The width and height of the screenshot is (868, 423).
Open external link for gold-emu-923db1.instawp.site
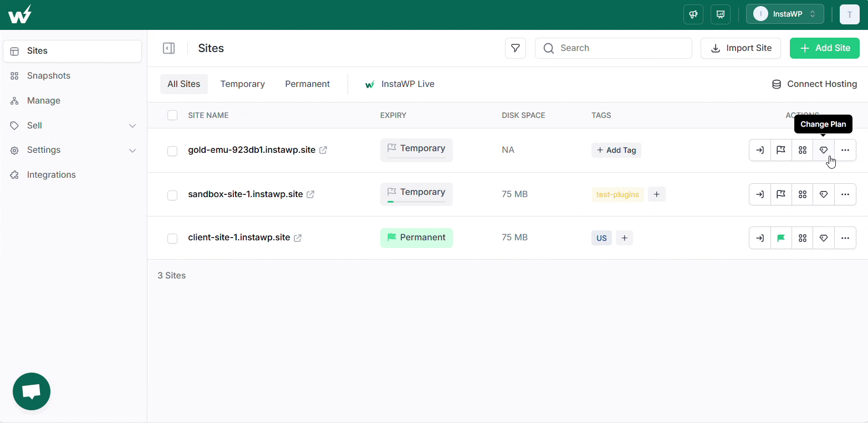click(x=323, y=150)
